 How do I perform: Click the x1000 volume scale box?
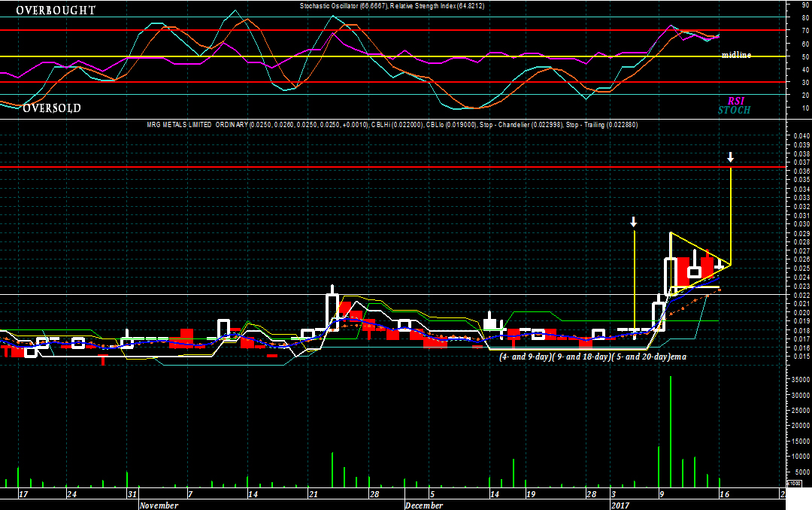pyautogui.click(x=794, y=483)
